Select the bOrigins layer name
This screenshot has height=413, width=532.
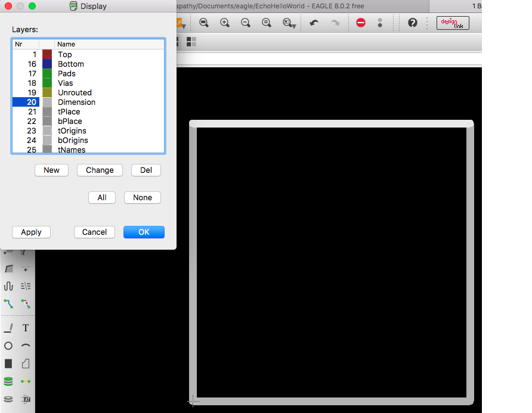73,140
